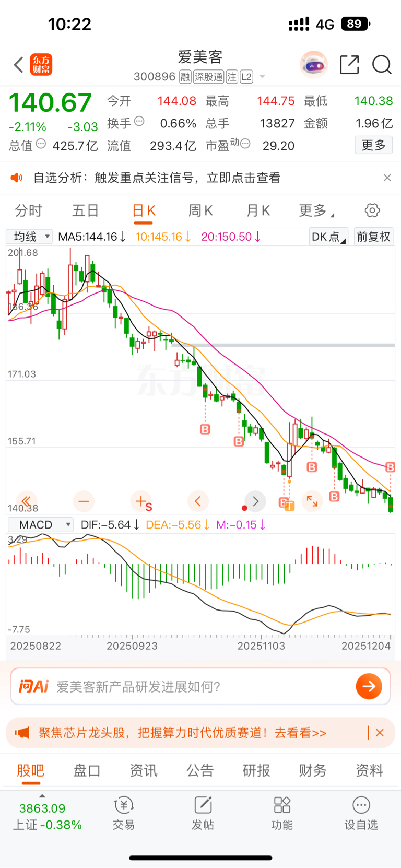Open the DK点 dropdown

328,237
